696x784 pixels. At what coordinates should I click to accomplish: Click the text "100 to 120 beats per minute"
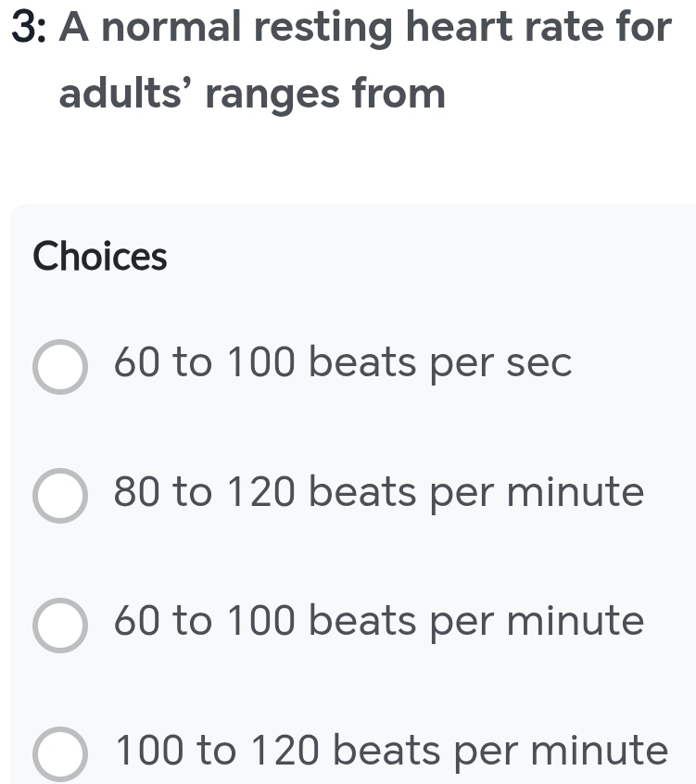click(x=389, y=752)
